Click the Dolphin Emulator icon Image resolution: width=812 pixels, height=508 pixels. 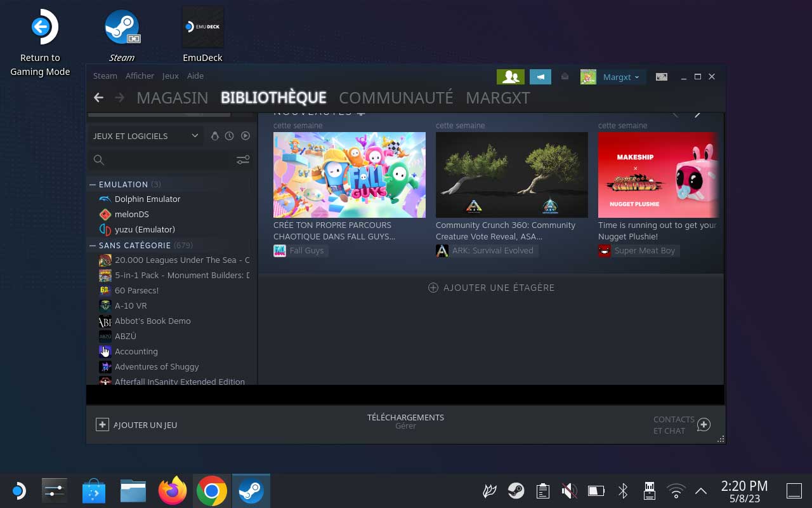(105, 199)
